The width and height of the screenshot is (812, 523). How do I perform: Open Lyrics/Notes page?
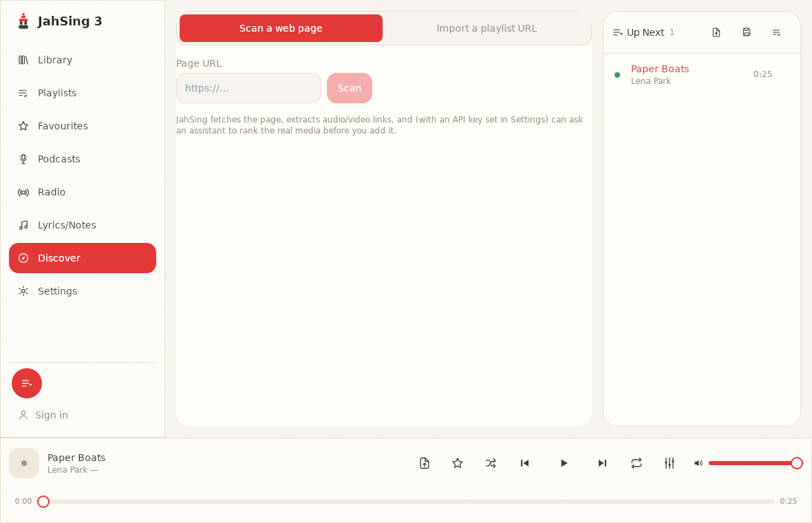(x=83, y=225)
